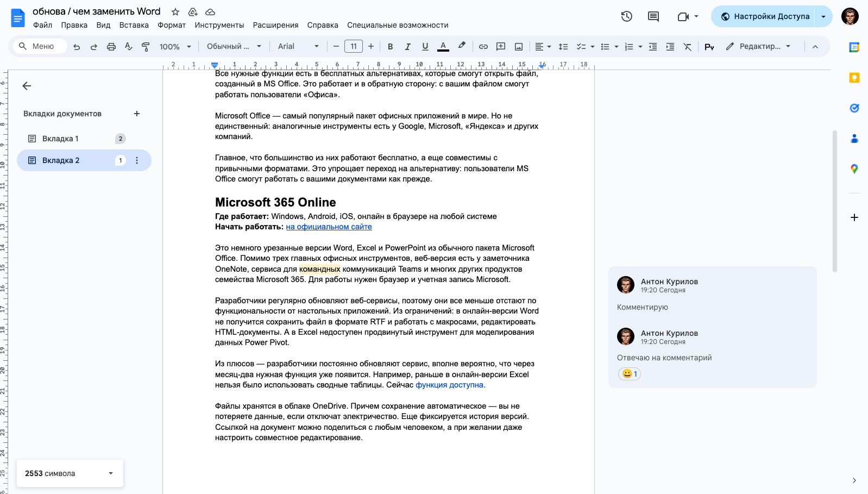
Task: Open text alignment dropdown
Action: point(543,47)
